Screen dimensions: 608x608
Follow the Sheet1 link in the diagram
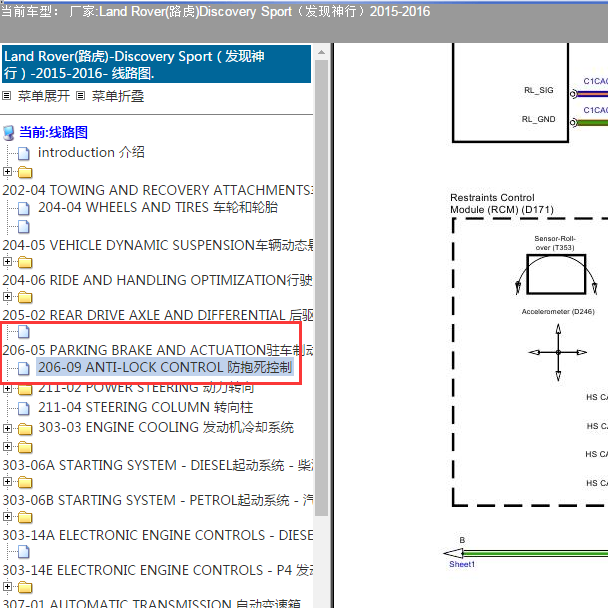[462, 564]
